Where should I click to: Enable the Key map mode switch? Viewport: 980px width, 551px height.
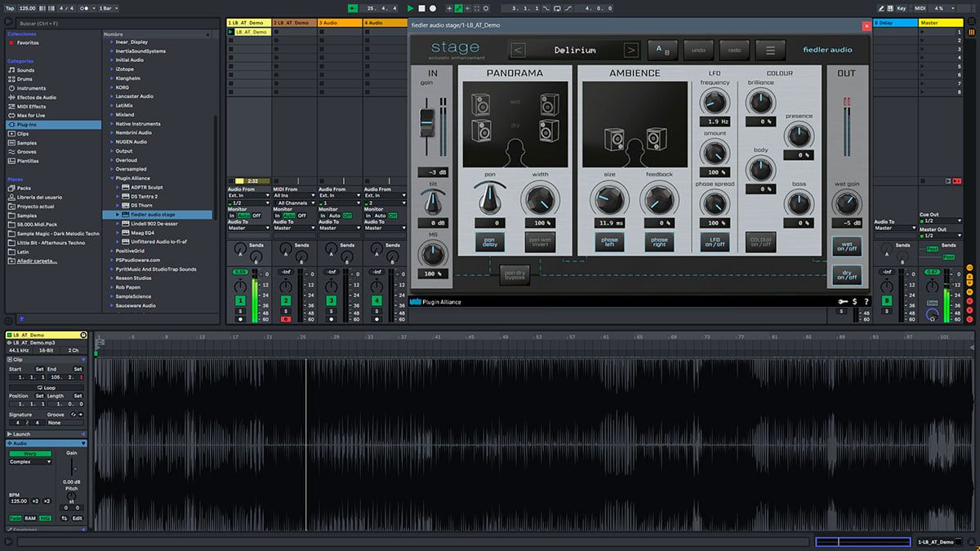pos(902,7)
